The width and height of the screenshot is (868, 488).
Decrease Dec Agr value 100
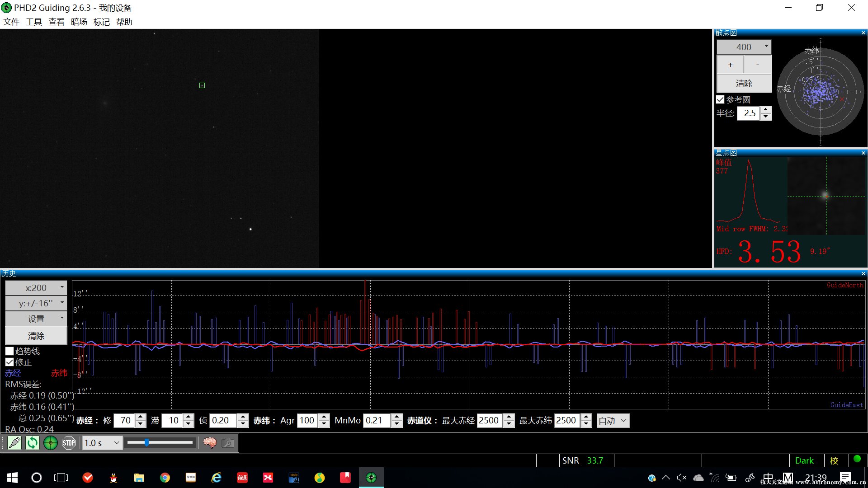324,424
